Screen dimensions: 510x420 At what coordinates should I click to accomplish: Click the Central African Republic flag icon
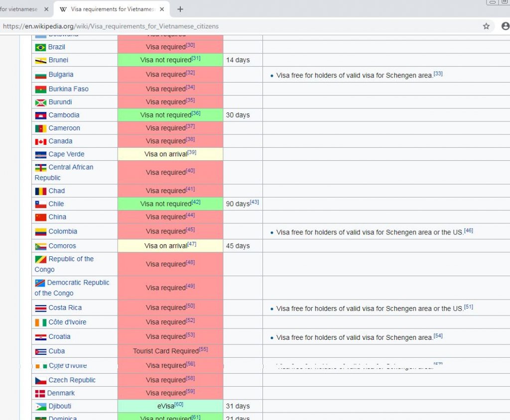pos(41,168)
